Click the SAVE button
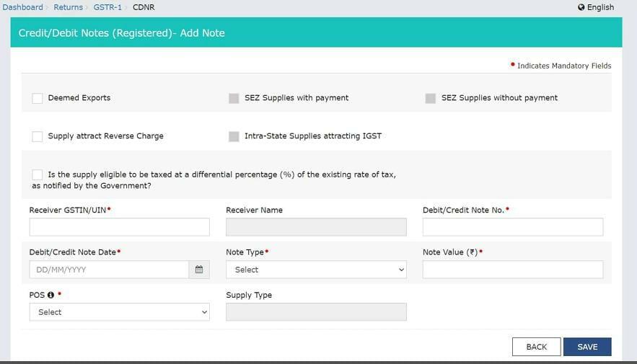Viewport: 637px width, 364px height. pyautogui.click(x=587, y=347)
